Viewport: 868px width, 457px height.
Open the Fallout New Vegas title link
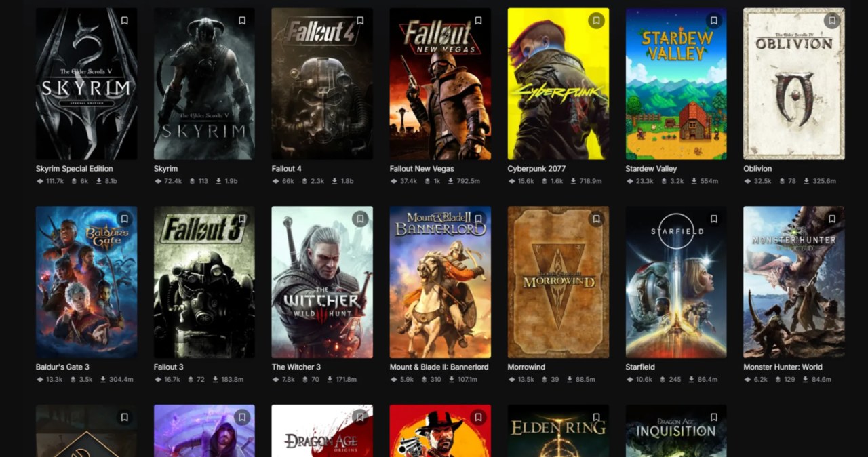point(422,169)
